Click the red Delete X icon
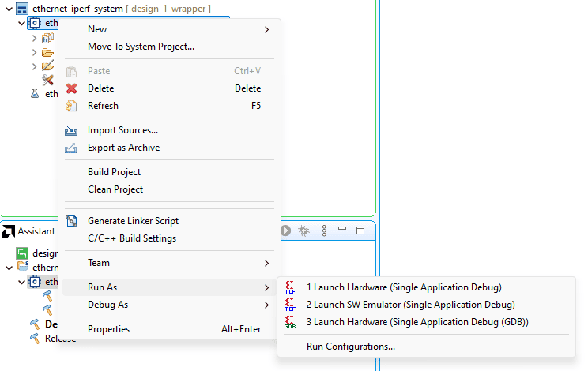 pyautogui.click(x=72, y=88)
